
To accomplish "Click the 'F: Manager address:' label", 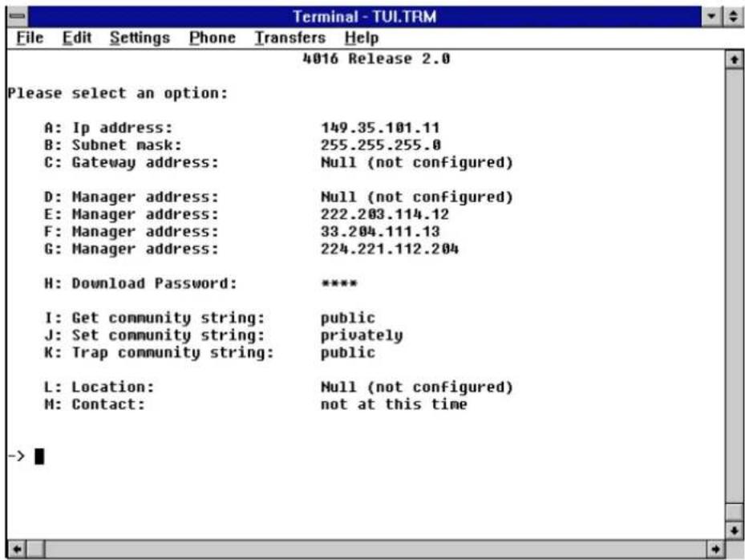I will tap(132, 232).
